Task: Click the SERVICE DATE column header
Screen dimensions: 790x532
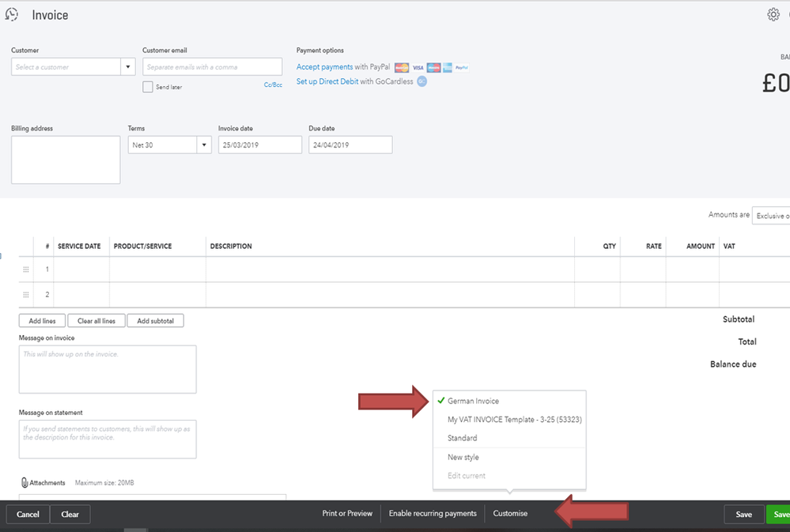Action: point(79,247)
